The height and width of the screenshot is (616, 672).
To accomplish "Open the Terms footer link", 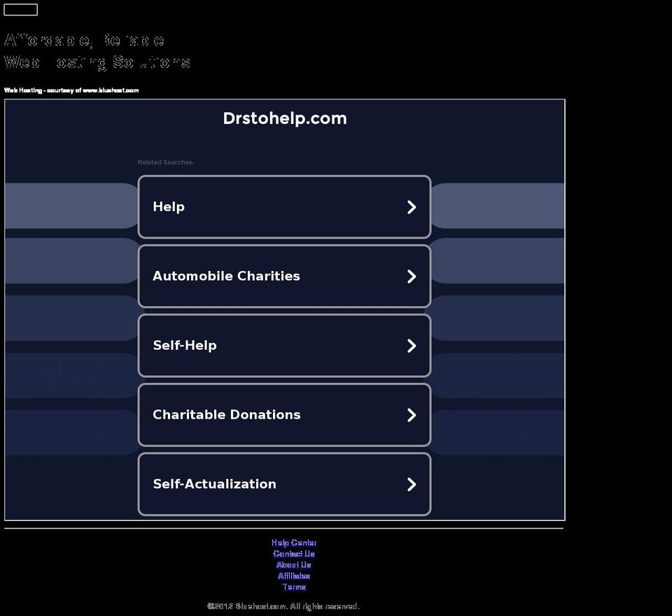I will pos(294,587).
